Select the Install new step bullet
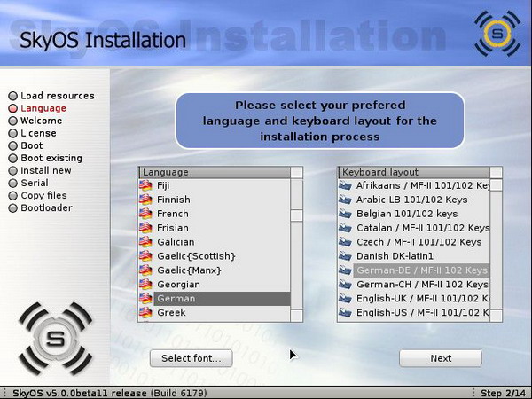Image resolution: width=532 pixels, height=399 pixels. (x=12, y=170)
